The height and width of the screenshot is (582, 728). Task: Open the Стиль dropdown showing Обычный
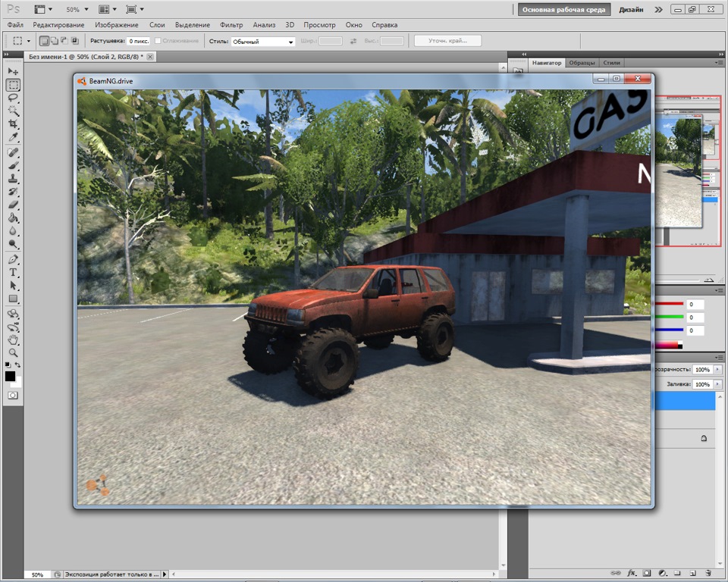click(263, 42)
